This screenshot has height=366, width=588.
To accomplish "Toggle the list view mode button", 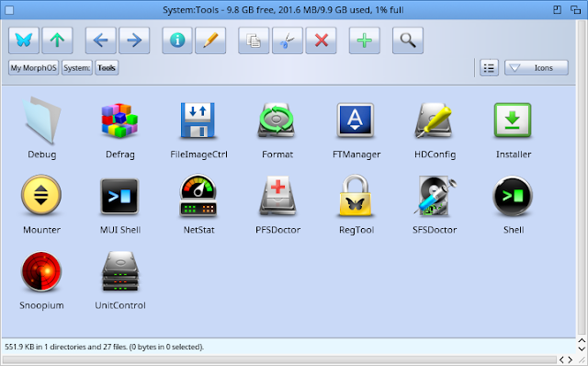I will [489, 68].
